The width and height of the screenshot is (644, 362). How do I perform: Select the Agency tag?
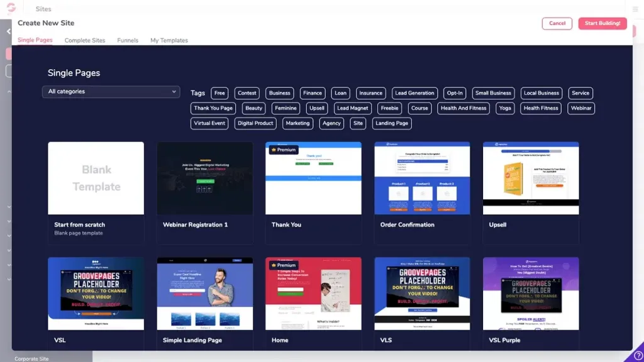331,123
